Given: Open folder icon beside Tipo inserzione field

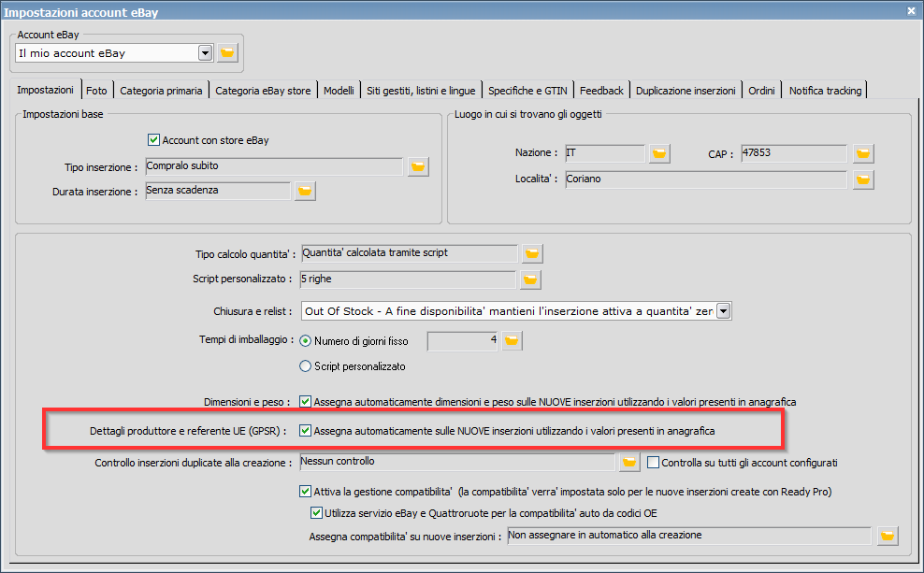Looking at the screenshot, I should pos(418,166).
